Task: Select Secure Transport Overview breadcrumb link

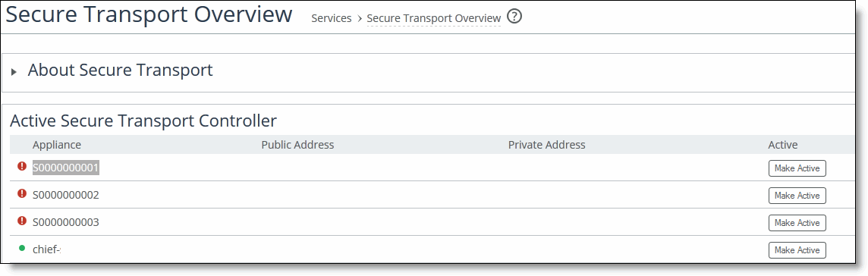Action: tap(433, 18)
